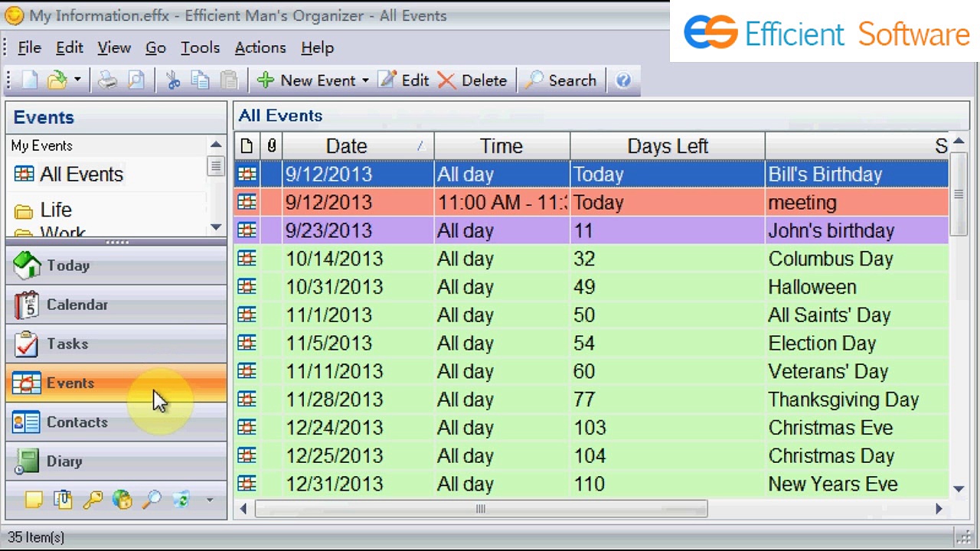Click the horizontal scrollbar right arrow
This screenshot has height=551, width=980.
pyautogui.click(x=939, y=509)
